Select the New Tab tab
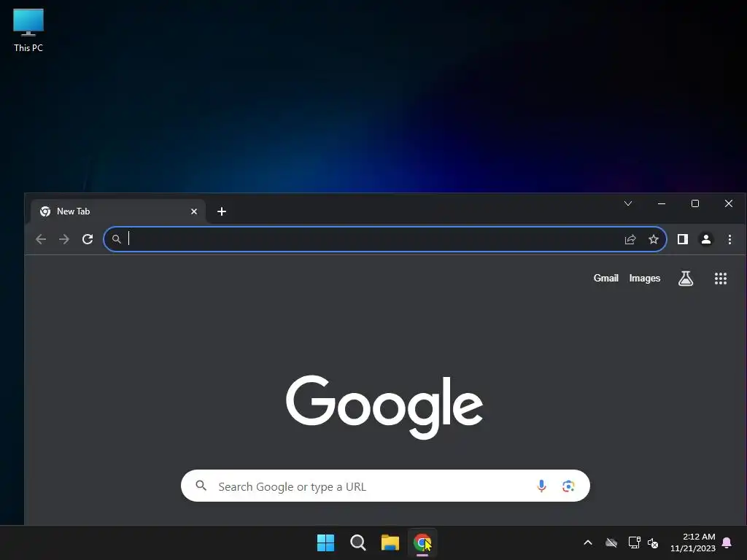Screen dimensions: 747x560 point(118,211)
